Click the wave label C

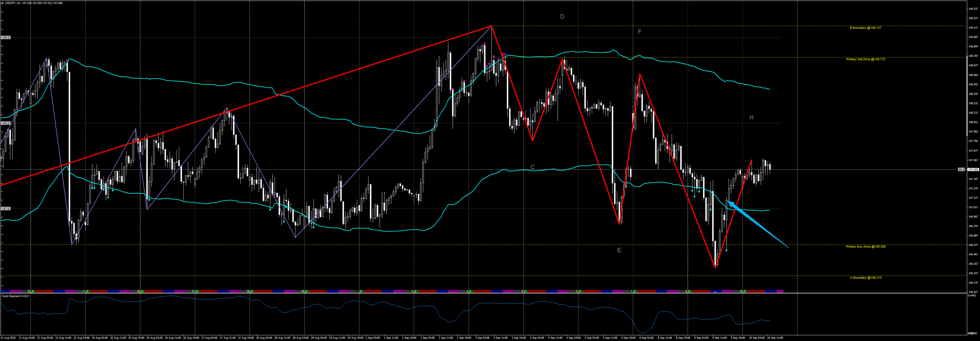point(532,167)
